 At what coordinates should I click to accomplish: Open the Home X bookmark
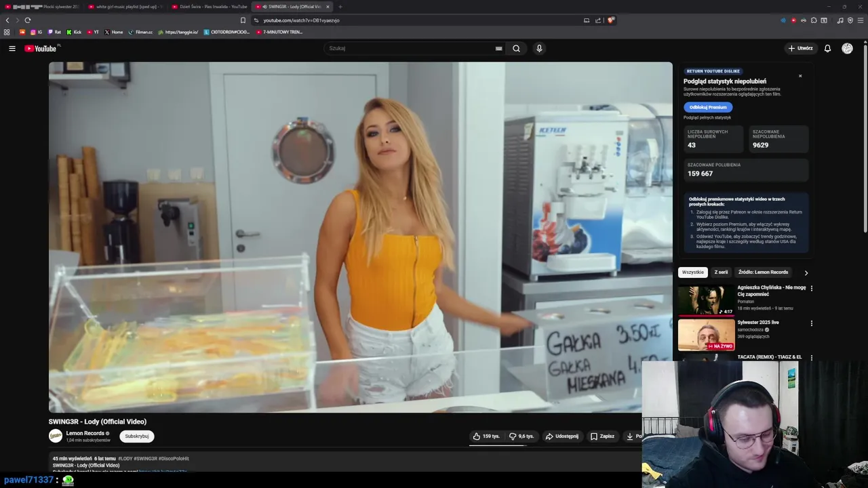point(114,32)
